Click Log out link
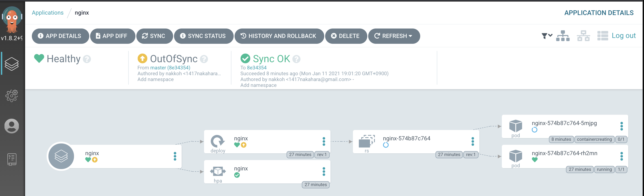Screen dimensions: 644x196 tap(624, 35)
